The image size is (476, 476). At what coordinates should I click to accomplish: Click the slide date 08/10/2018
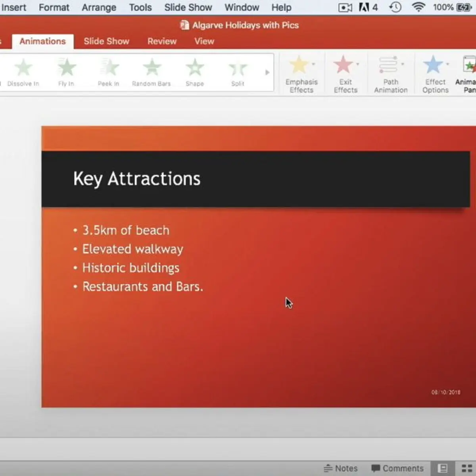point(446,392)
